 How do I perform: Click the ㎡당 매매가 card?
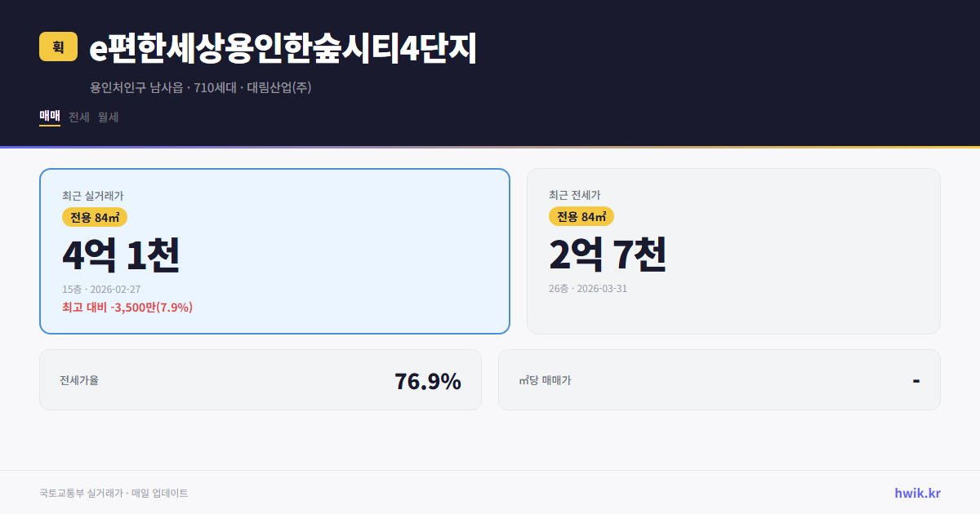click(719, 379)
